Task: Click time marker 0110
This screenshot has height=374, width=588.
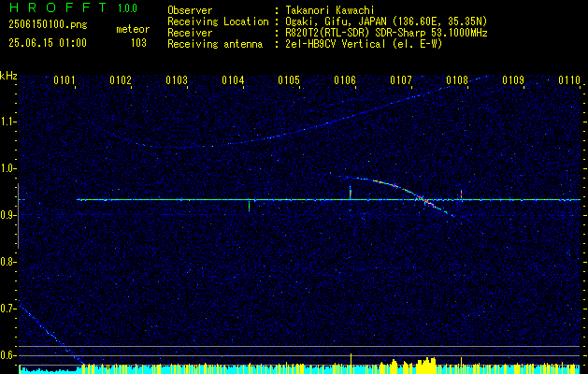Action: point(569,79)
